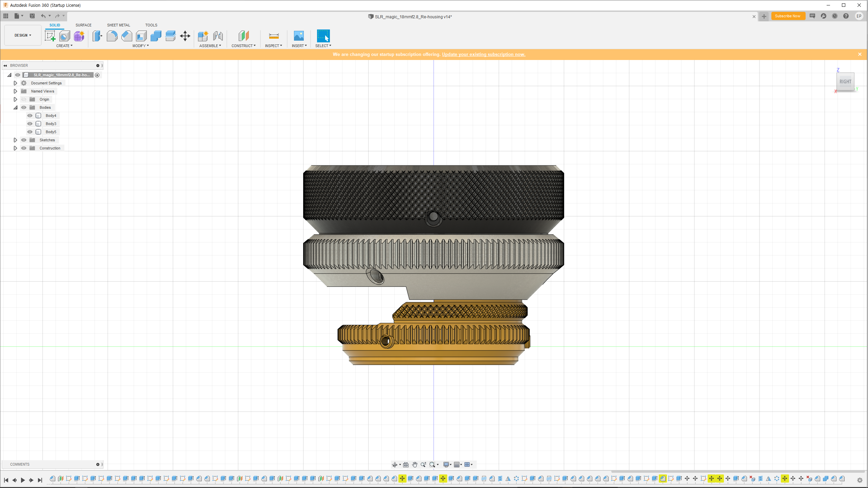Image resolution: width=868 pixels, height=488 pixels.
Task: Click the Press Pull tool icon
Action: click(x=97, y=36)
